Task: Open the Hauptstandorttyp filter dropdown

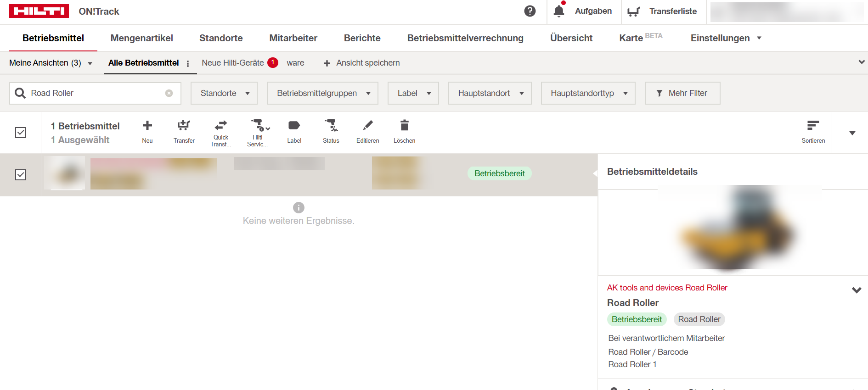Action: pyautogui.click(x=588, y=93)
